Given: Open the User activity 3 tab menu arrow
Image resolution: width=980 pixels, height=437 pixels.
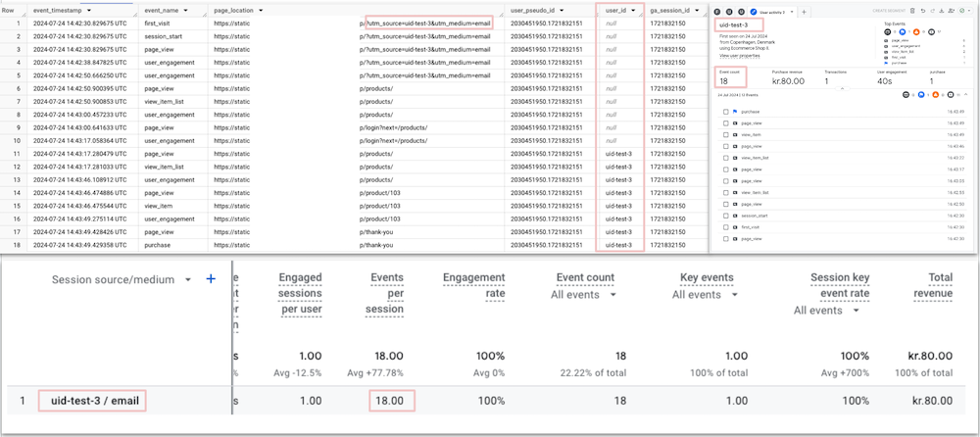Looking at the screenshot, I should pyautogui.click(x=792, y=12).
